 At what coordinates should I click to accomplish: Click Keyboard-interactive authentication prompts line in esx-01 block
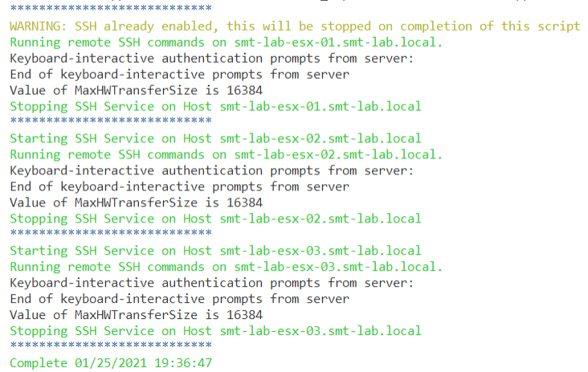pyautogui.click(x=211, y=58)
